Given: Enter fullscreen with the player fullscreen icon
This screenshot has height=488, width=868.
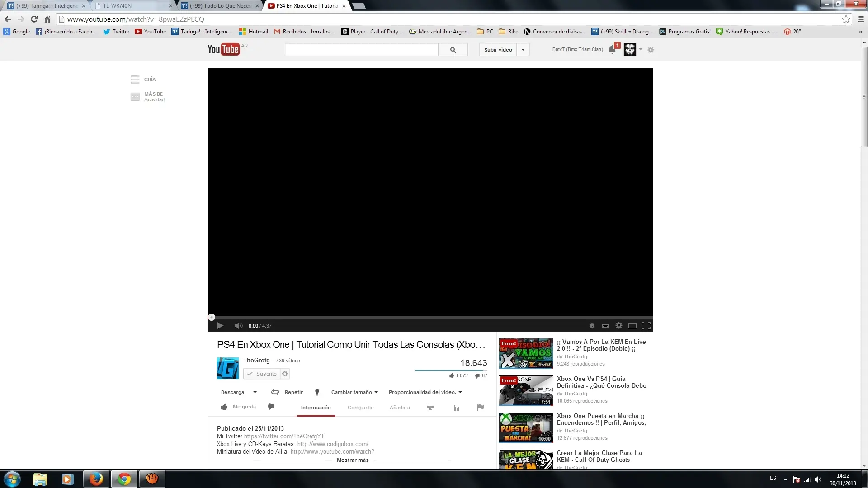Looking at the screenshot, I should (646, 326).
